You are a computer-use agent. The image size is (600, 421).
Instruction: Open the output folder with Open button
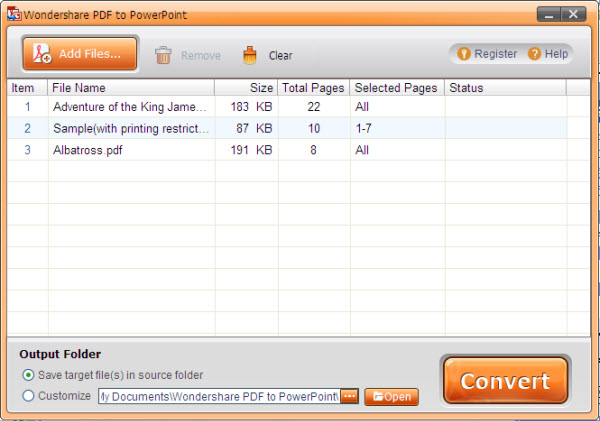tap(391, 397)
